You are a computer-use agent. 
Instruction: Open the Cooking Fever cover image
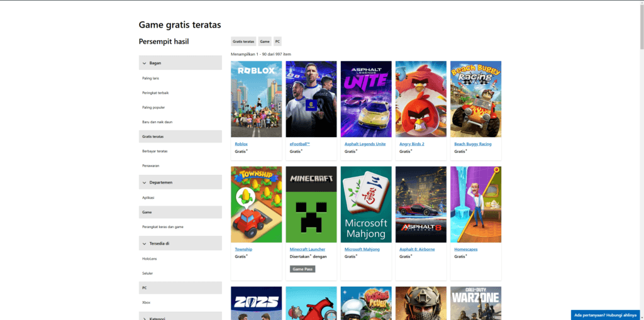(x=366, y=303)
